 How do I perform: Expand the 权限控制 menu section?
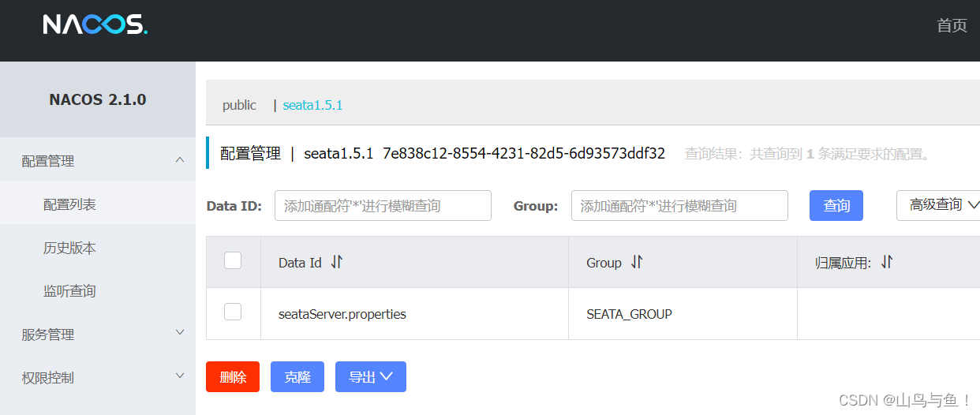pos(98,378)
